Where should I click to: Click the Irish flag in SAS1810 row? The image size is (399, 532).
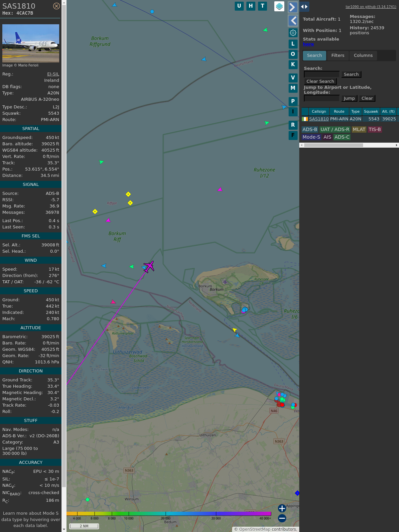tap(305, 119)
